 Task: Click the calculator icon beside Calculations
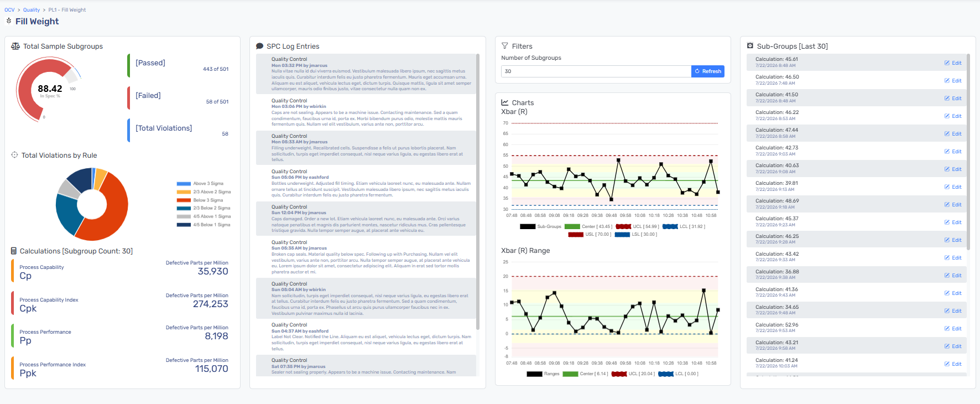click(x=14, y=251)
